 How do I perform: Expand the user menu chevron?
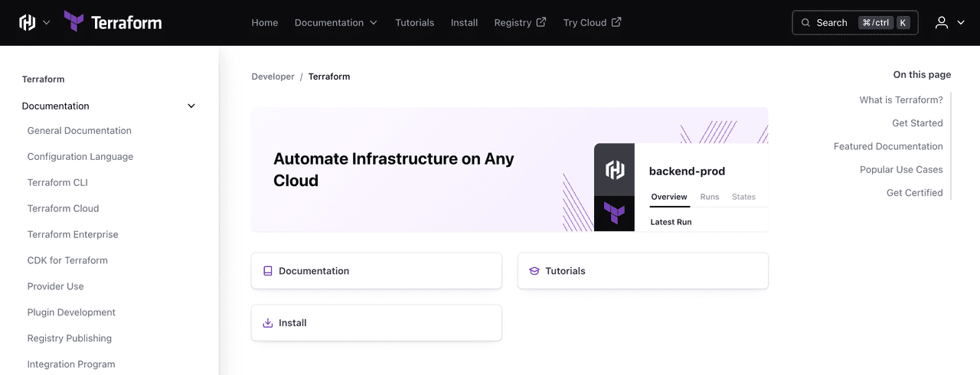961,23
